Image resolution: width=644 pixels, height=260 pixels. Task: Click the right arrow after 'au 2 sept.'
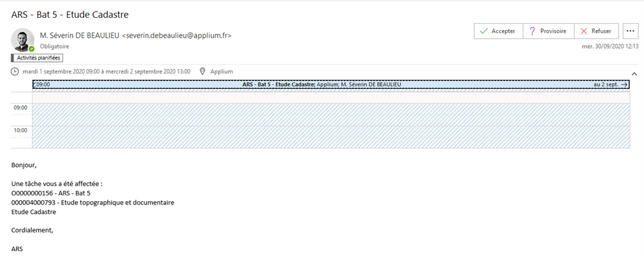(x=624, y=84)
